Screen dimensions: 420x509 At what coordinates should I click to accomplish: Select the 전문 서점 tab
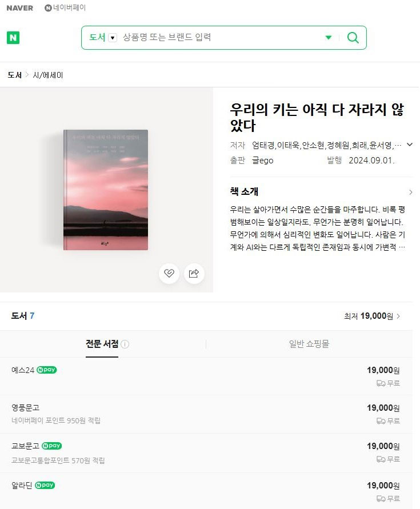[102, 344]
